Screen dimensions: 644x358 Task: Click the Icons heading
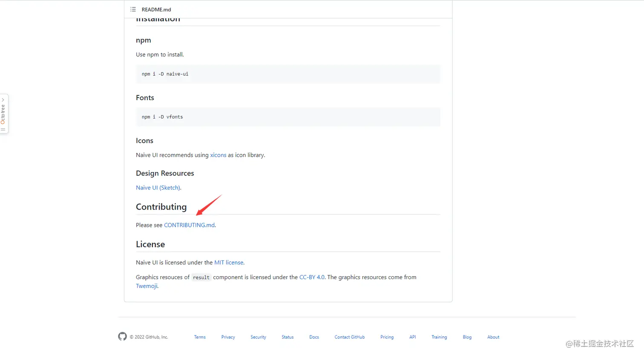(x=144, y=141)
